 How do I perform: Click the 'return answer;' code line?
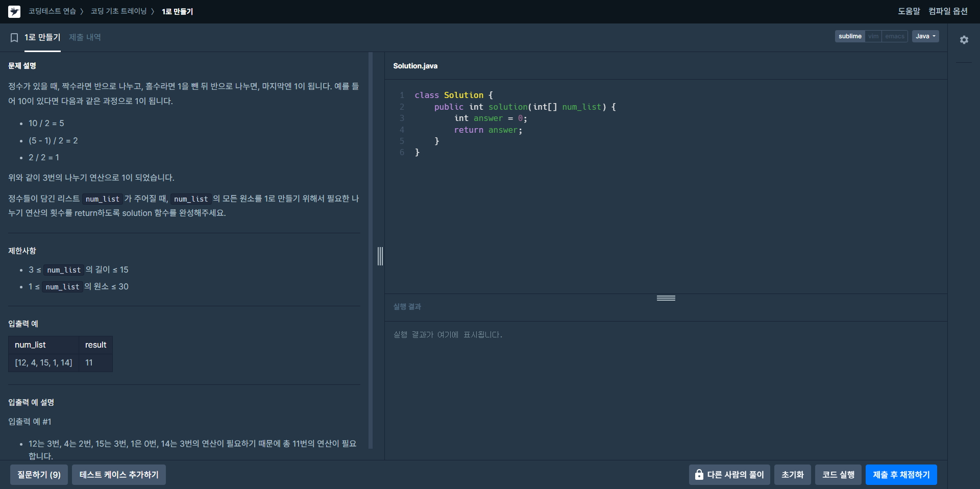(x=488, y=130)
